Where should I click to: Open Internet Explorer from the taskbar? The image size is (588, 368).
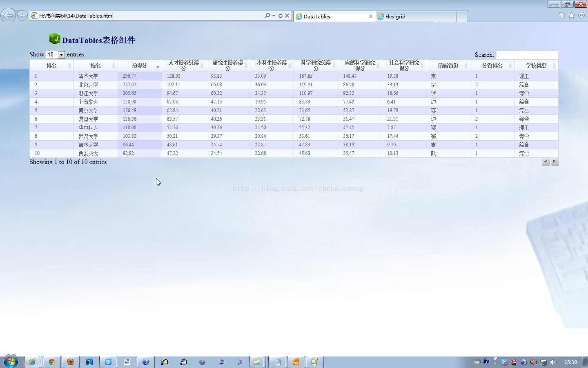click(32, 362)
